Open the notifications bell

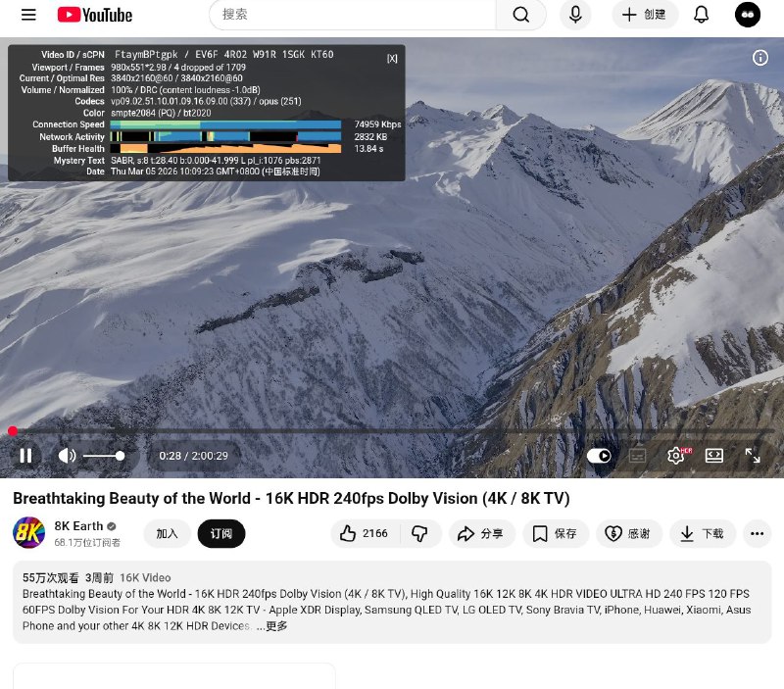coord(702,15)
